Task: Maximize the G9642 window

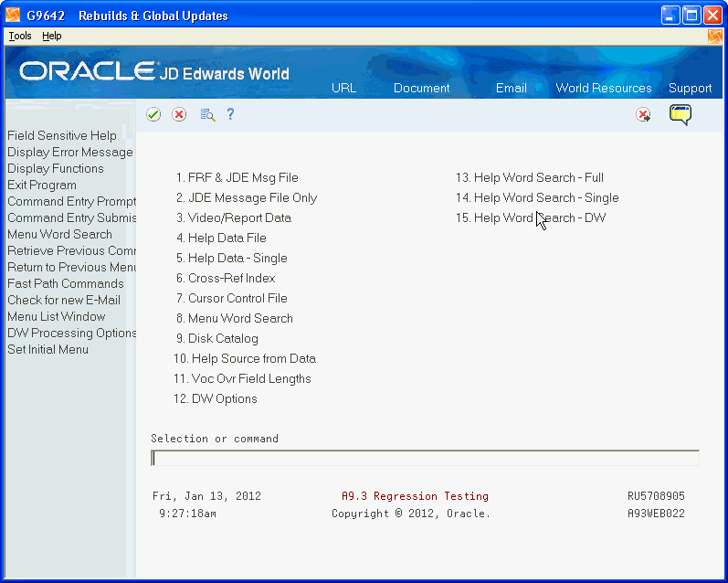Action: point(691,16)
